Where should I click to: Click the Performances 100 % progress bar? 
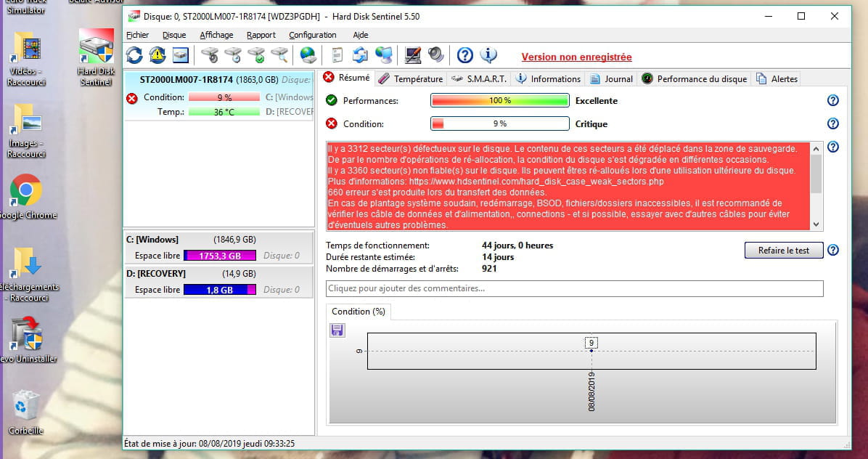[x=500, y=100]
